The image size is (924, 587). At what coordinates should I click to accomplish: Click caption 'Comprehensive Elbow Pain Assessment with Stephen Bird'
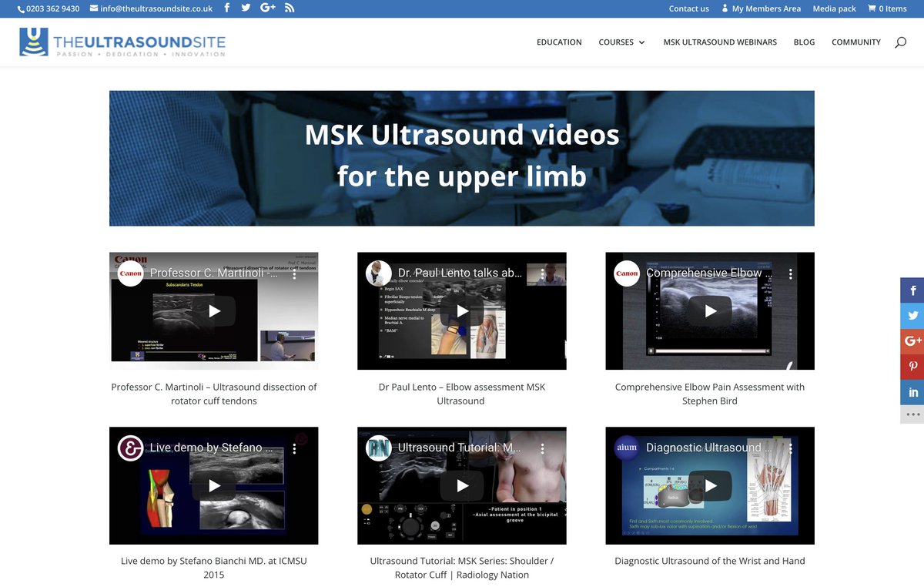pos(710,394)
